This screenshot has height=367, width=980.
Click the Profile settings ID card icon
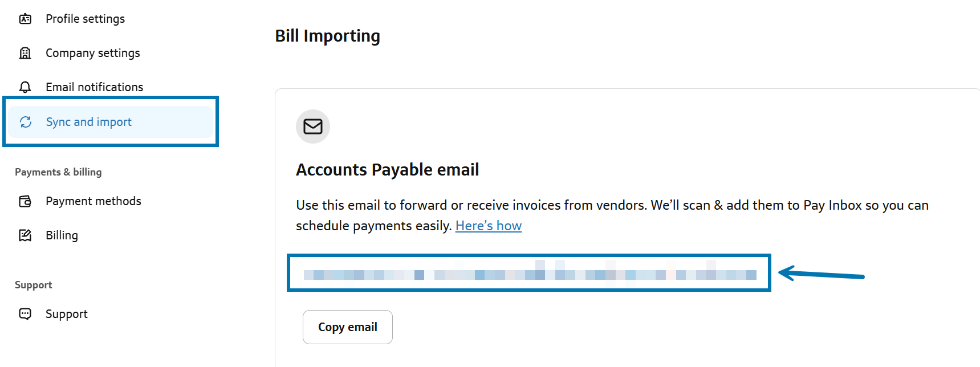[x=25, y=19]
